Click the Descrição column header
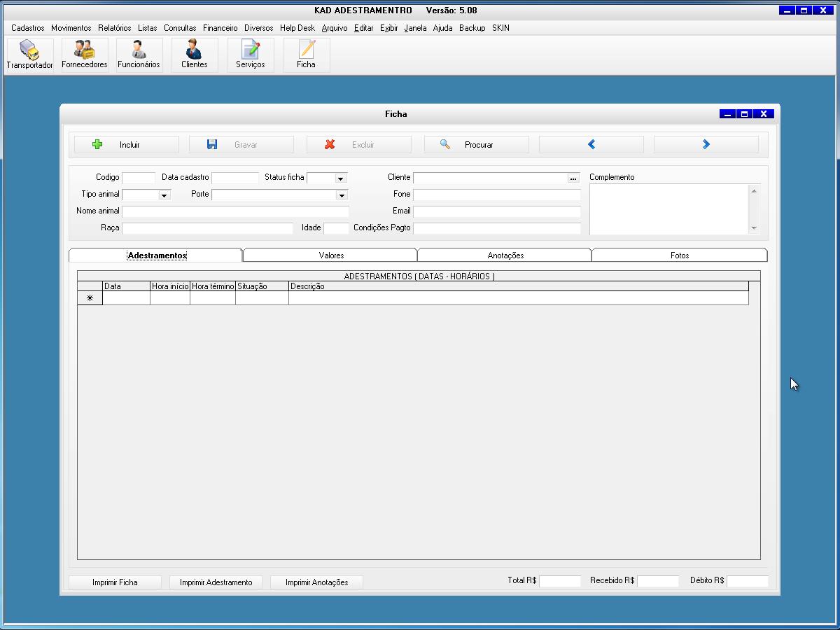840x630 pixels. 519,286
